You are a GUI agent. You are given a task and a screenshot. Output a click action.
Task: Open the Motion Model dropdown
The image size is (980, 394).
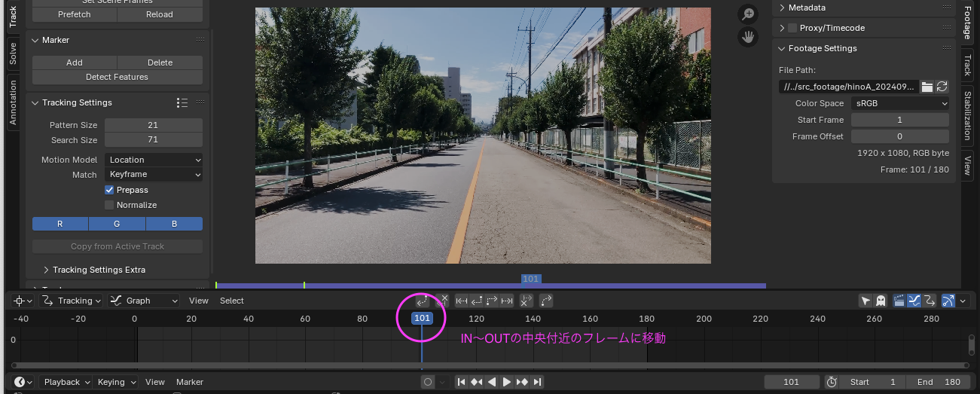click(x=154, y=160)
